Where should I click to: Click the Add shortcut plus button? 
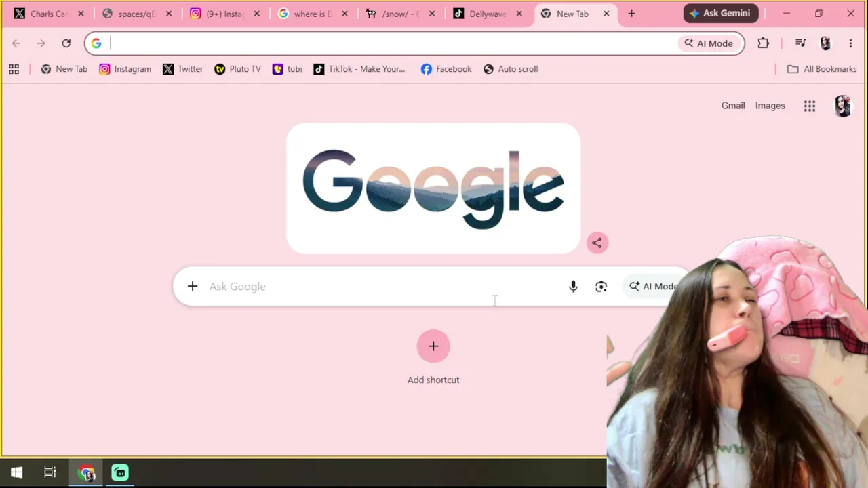point(433,346)
